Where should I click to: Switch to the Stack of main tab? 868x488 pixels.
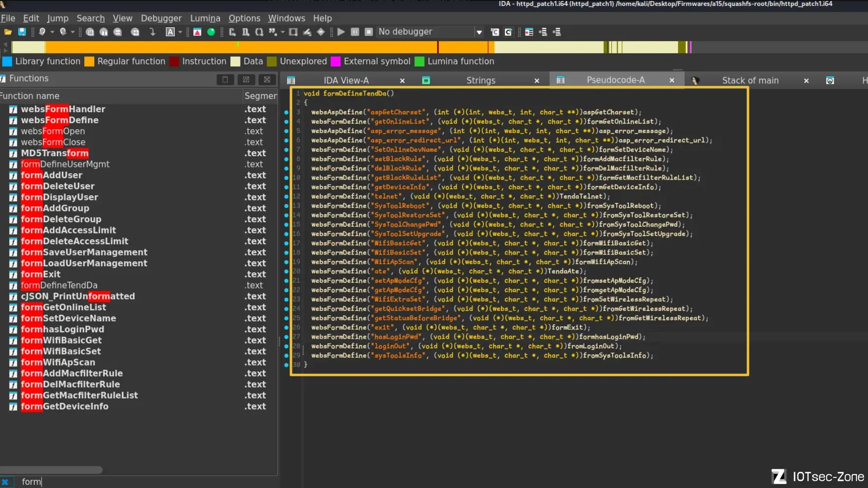750,80
